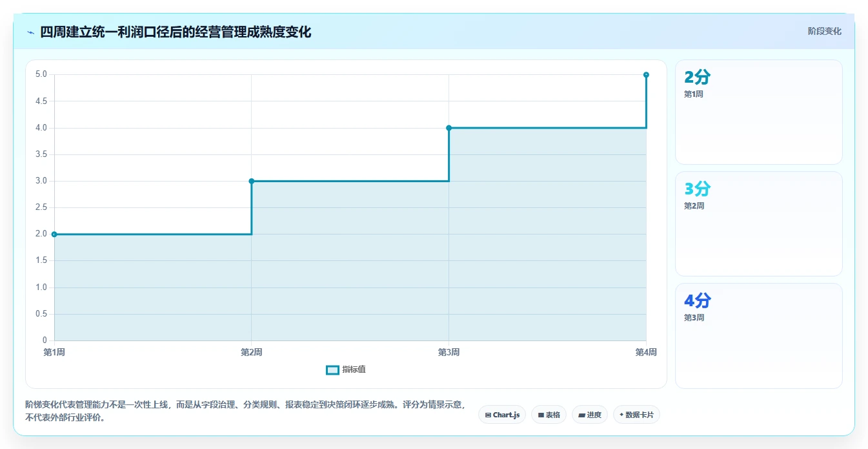Viewport: 868px width, 449px height.
Task: Select the Chart.js tag chip
Action: (x=502, y=415)
